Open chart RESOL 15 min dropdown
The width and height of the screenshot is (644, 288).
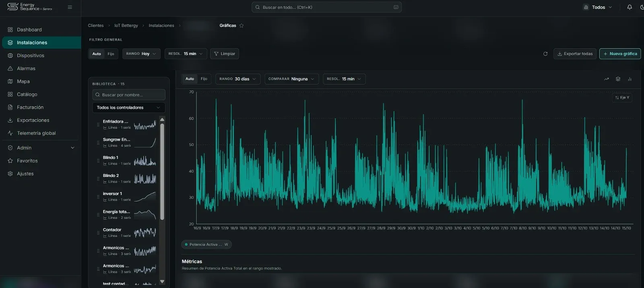344,79
